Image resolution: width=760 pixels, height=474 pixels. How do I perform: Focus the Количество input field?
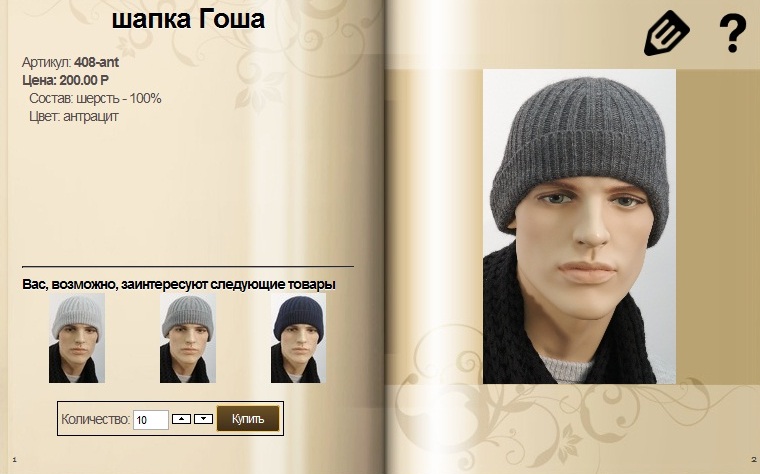point(151,420)
